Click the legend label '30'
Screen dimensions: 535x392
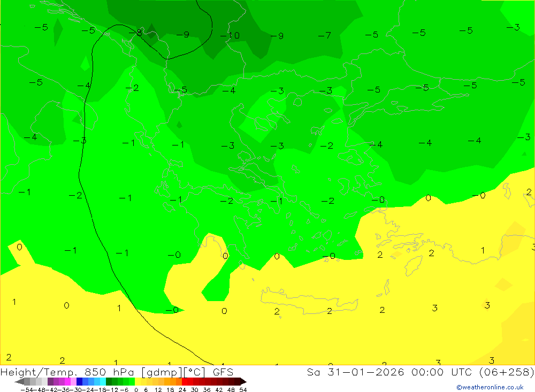195,390
